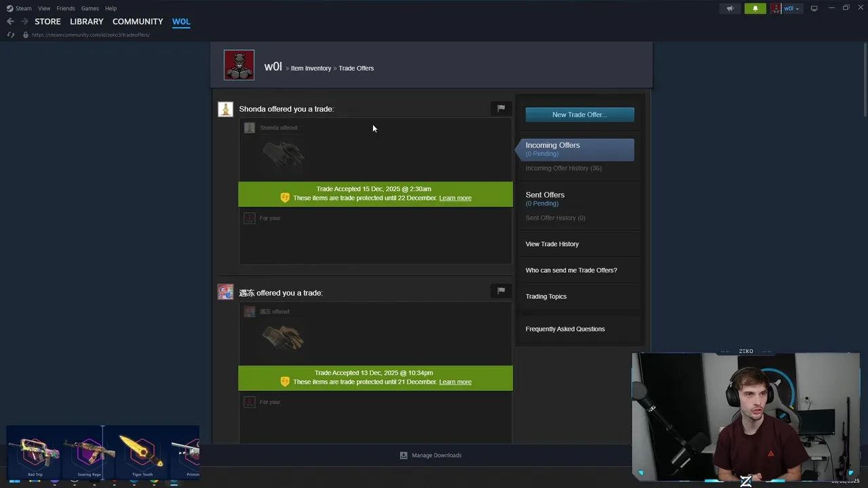This screenshot has width=868, height=488.
Task: Click the shield icon in the 22 December notice
Action: tap(285, 198)
